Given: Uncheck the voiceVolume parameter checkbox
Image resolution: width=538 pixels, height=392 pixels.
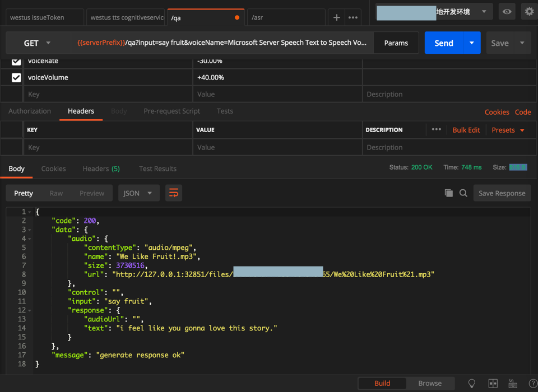Looking at the screenshot, I should tap(16, 77).
